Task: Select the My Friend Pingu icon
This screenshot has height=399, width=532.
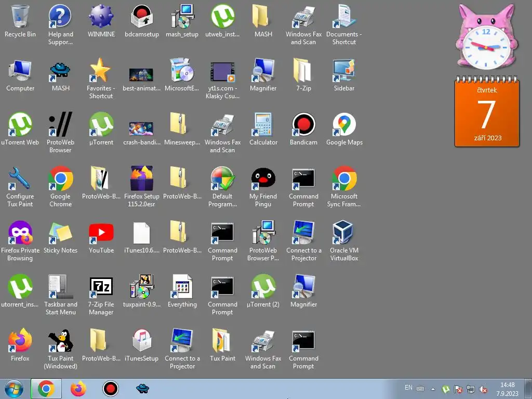Action: point(263,178)
